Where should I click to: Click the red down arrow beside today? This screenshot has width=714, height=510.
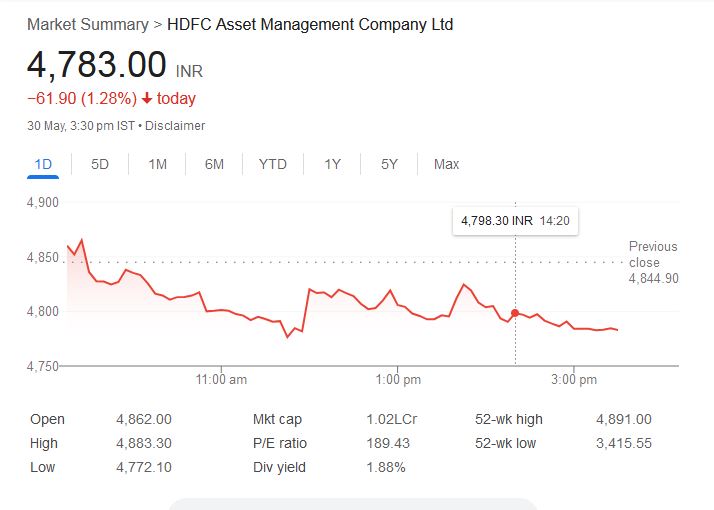click(147, 99)
